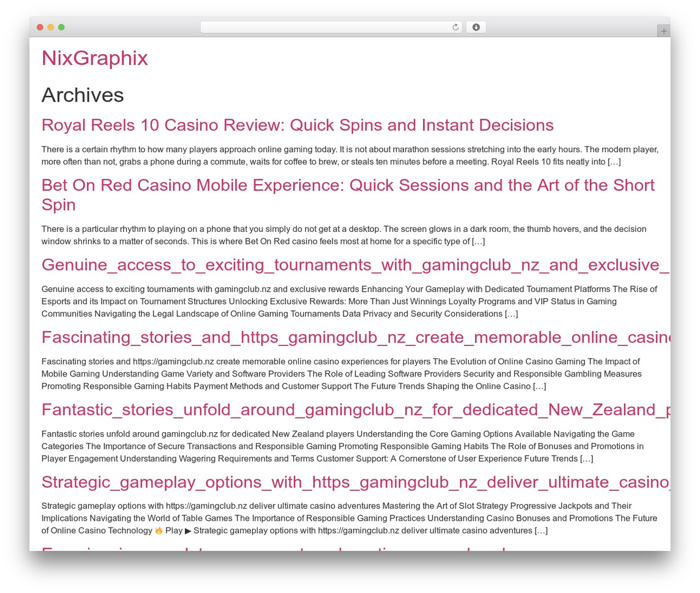Viewport: 700px width, 593px height.
Task: Click the yellow minimize window button
Action: coord(51,27)
